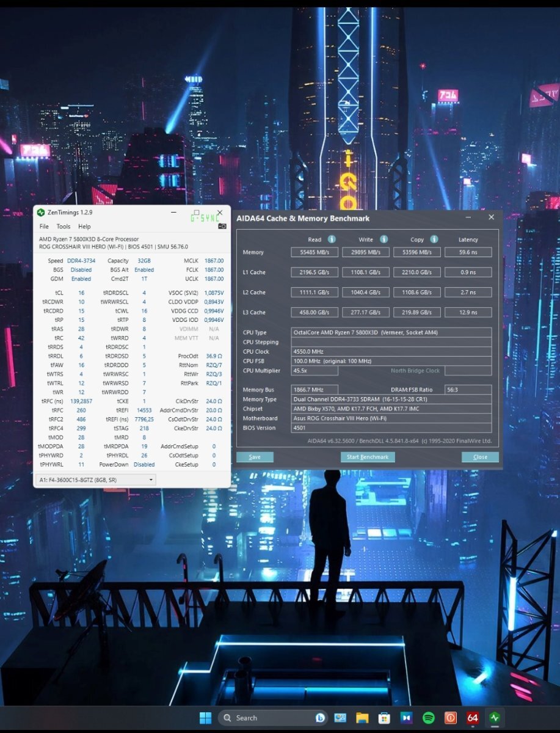Click the tRFC (ns) value 139,2857
The width and height of the screenshot is (560, 733).
(81, 401)
